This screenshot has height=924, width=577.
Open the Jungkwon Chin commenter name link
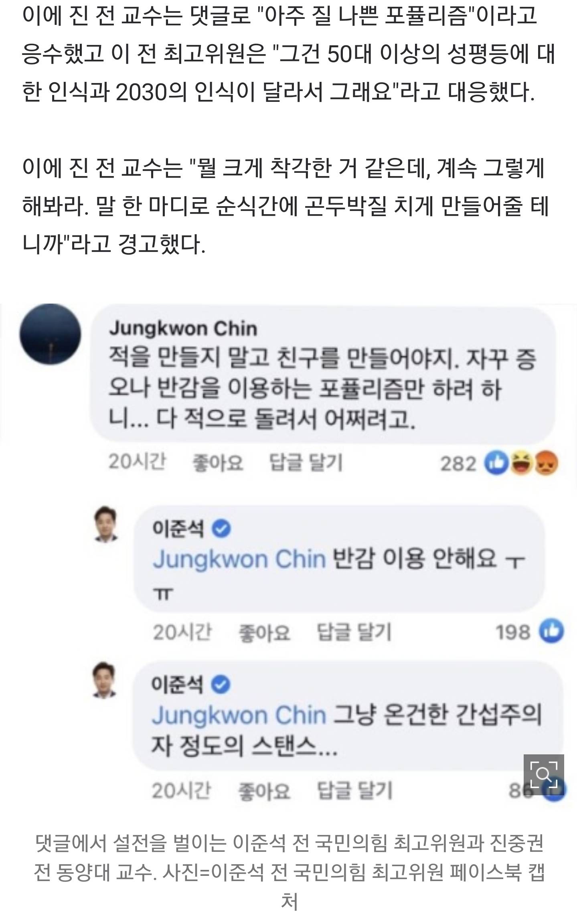[x=183, y=329]
